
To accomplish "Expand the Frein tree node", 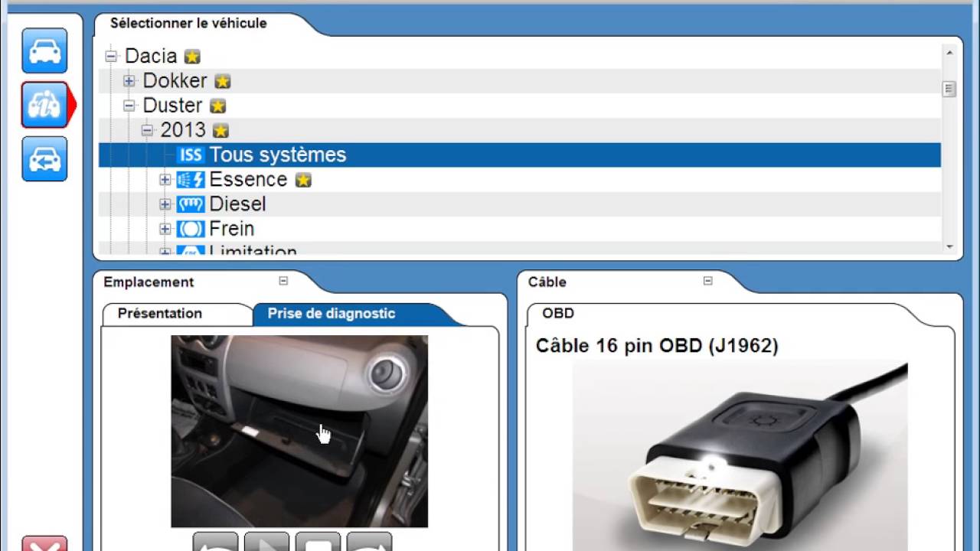I will pos(165,229).
